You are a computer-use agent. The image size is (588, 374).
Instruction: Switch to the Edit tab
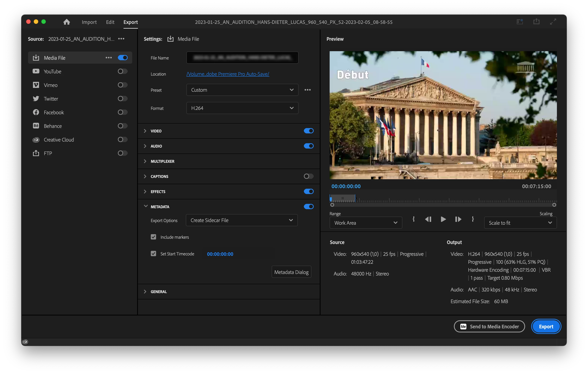coord(110,22)
